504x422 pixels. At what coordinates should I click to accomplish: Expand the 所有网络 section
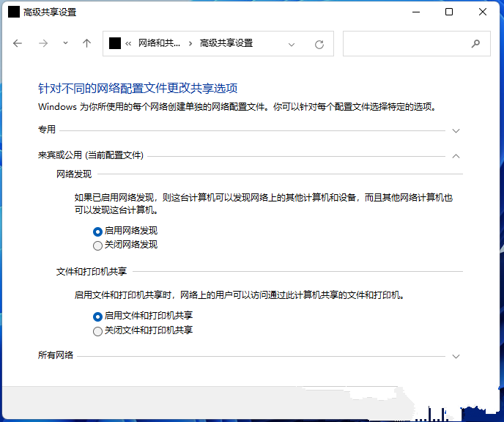click(x=456, y=356)
